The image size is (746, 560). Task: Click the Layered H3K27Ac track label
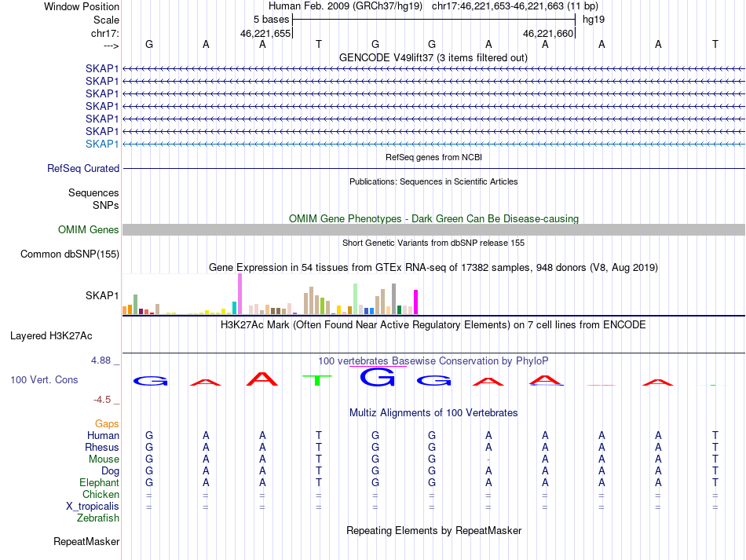(x=51, y=336)
